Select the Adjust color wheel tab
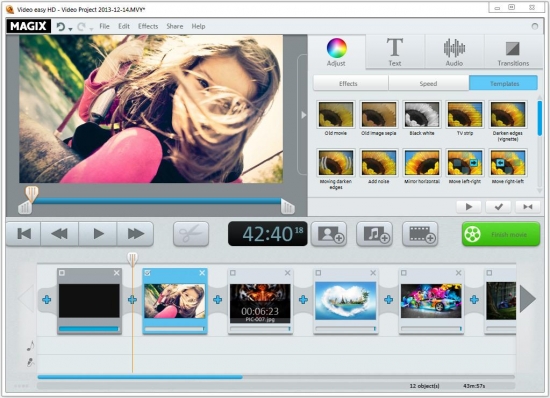The height and width of the screenshot is (398, 550). pos(336,52)
